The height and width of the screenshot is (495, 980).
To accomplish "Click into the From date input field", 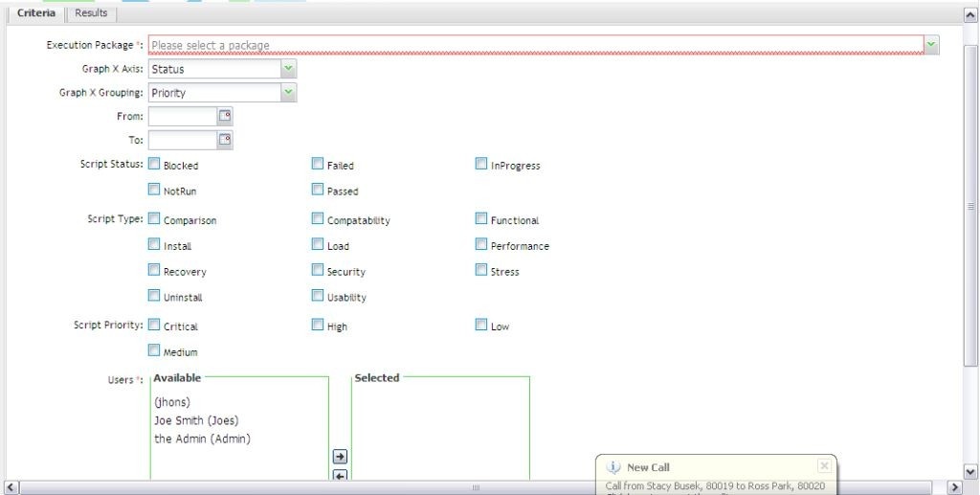I will [x=182, y=116].
